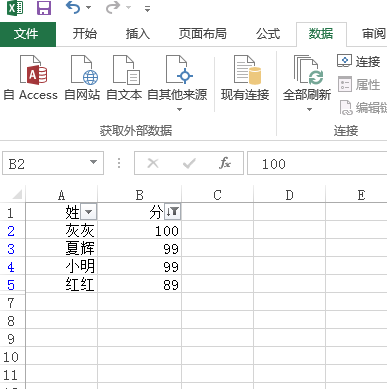Click the 姓 header cell text
387x389 pixels.
pos(72,212)
